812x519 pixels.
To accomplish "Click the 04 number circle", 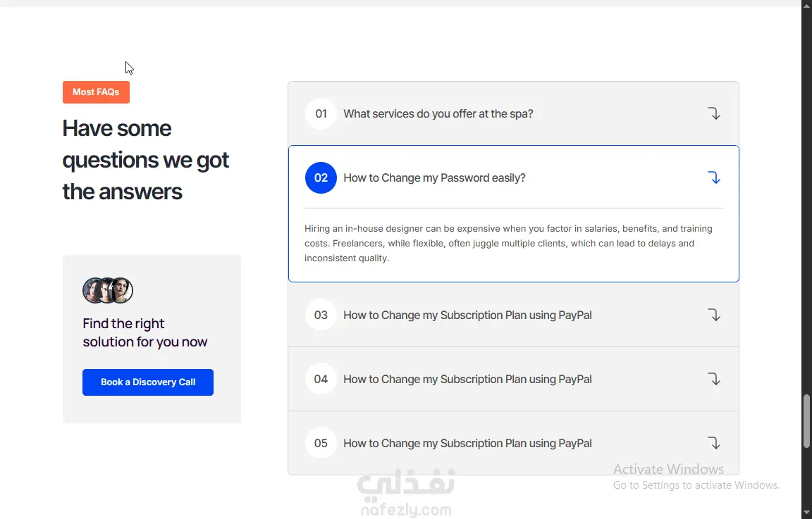I will pyautogui.click(x=321, y=379).
